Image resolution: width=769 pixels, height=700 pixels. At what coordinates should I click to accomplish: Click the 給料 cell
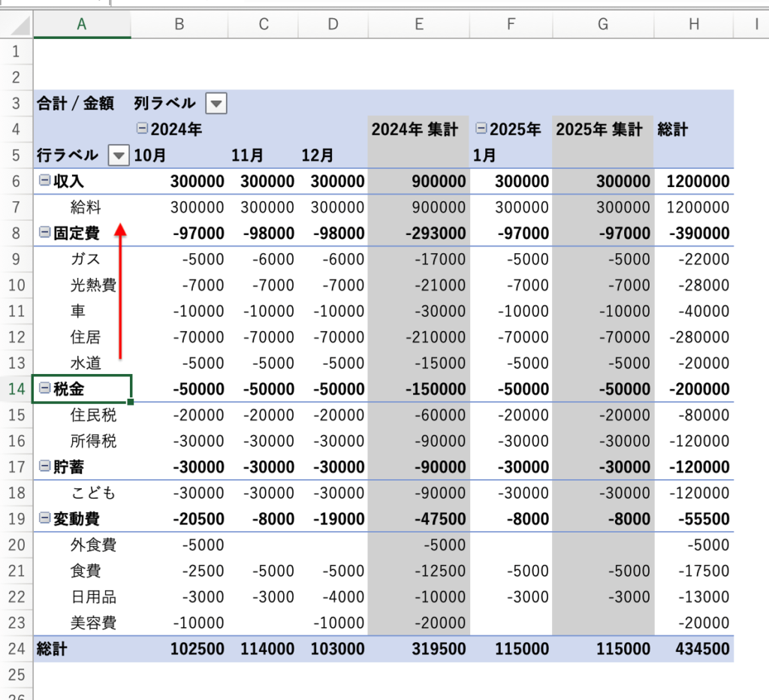click(x=86, y=207)
